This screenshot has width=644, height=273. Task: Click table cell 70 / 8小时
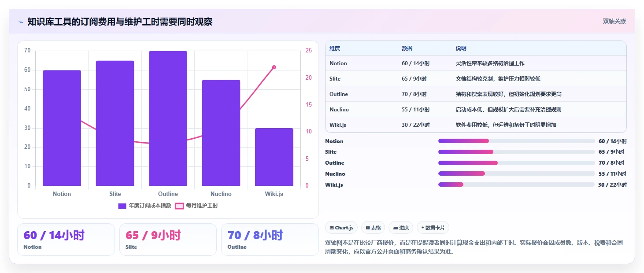pyautogui.click(x=414, y=94)
